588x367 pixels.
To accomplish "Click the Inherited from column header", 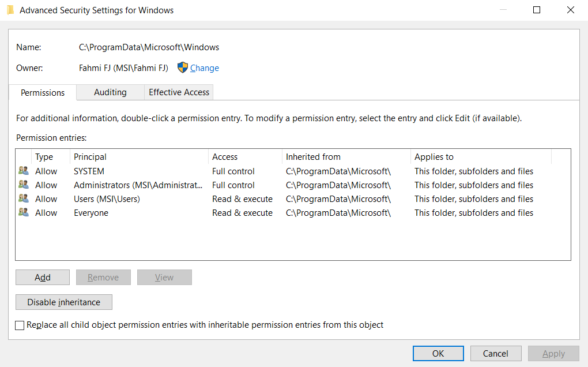I will (x=346, y=157).
